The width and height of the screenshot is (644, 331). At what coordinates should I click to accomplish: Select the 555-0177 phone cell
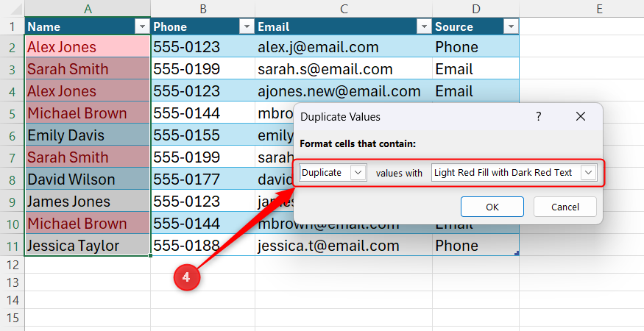[x=203, y=179]
